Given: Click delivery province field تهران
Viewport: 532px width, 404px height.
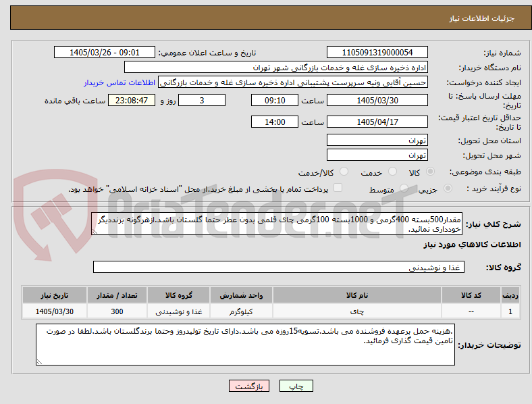Looking at the screenshot, I should (377, 140).
